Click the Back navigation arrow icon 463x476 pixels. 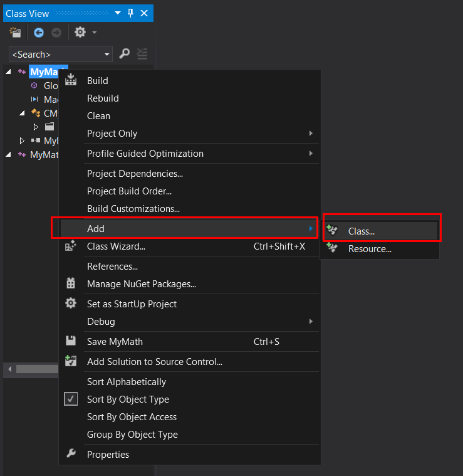click(38, 32)
